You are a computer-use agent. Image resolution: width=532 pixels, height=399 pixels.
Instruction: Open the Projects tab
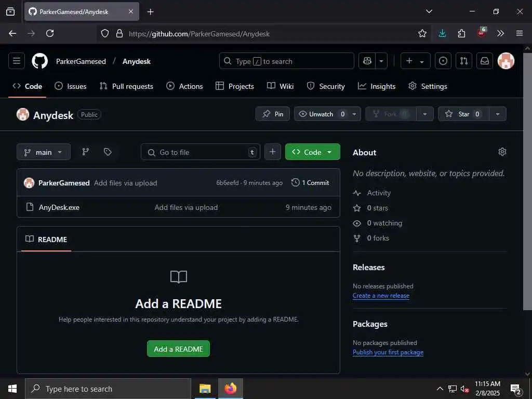pos(235,86)
